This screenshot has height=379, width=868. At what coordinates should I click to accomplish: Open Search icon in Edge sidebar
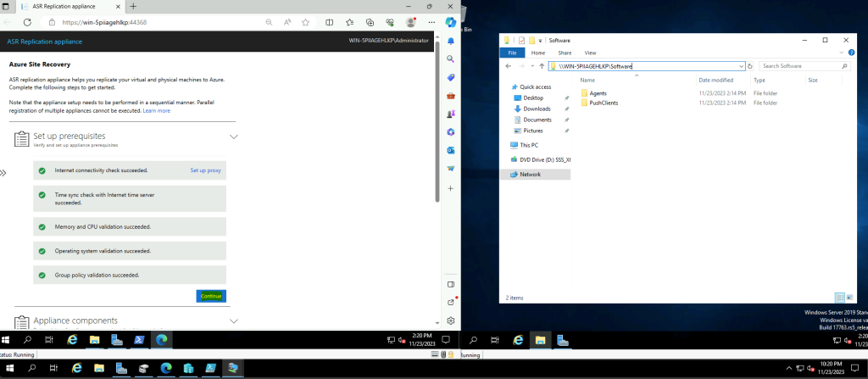(451, 59)
